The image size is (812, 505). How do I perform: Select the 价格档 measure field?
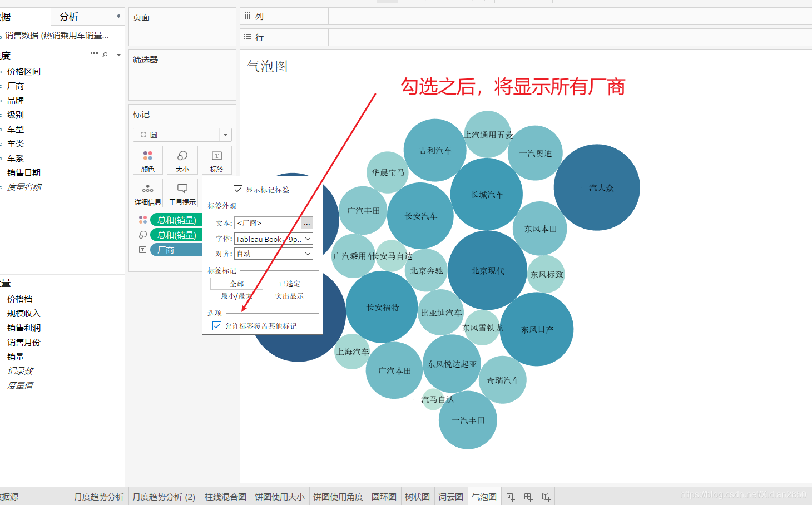20,299
